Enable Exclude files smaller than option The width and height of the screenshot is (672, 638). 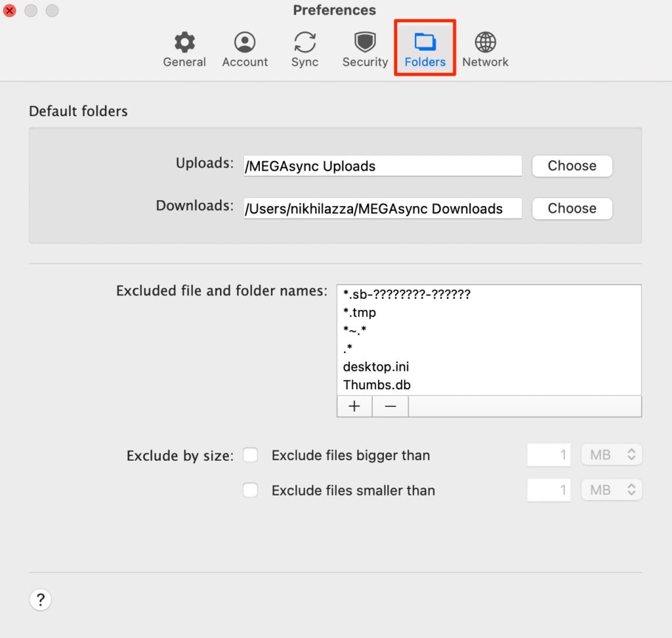[x=250, y=490]
